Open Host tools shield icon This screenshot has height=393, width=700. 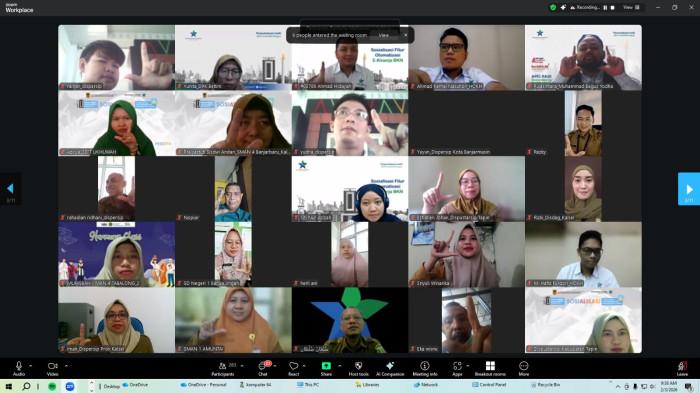coord(358,368)
